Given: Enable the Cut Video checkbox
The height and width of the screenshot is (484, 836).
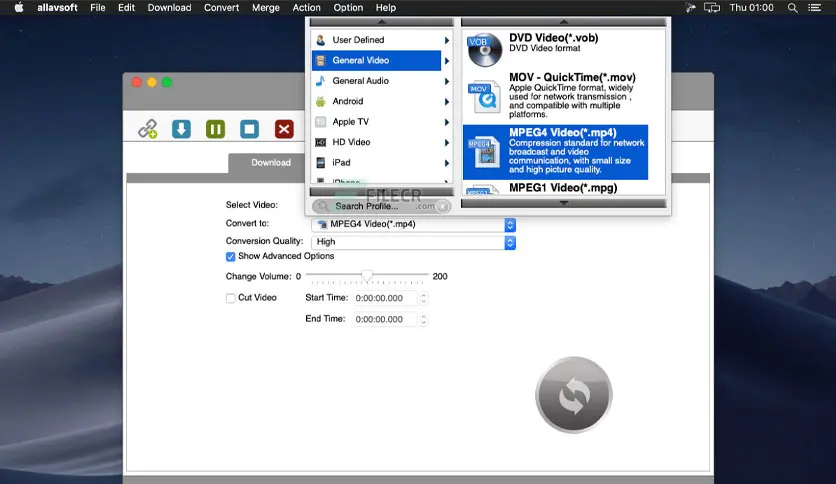Looking at the screenshot, I should click(230, 298).
